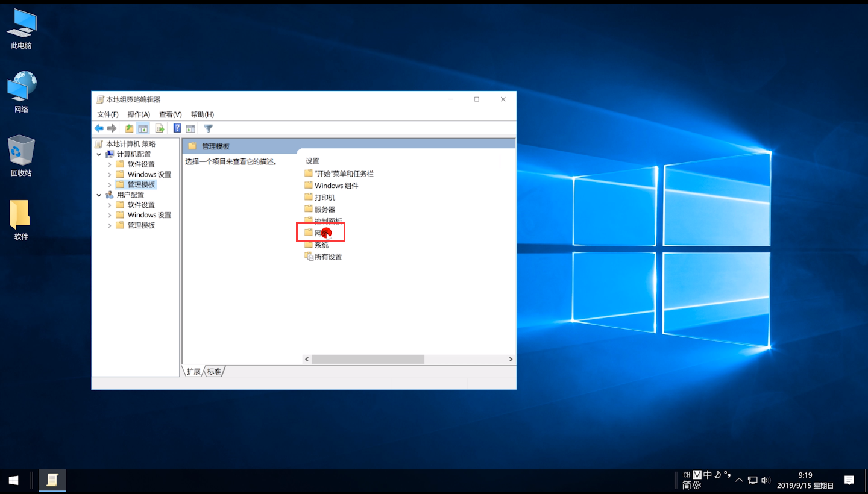Click the IME M input method icon
Image resolution: width=868 pixels, height=494 pixels.
697,475
